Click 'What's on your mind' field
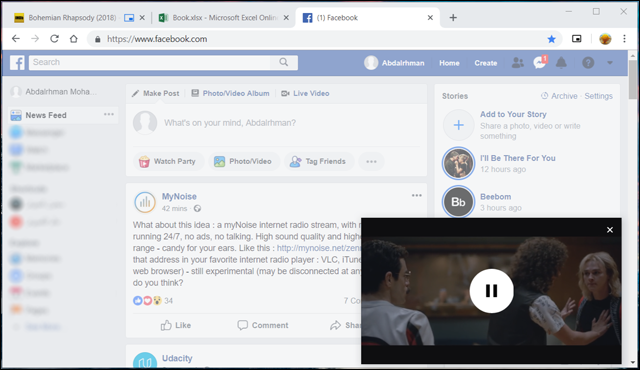The width and height of the screenshot is (640, 370). click(x=230, y=123)
